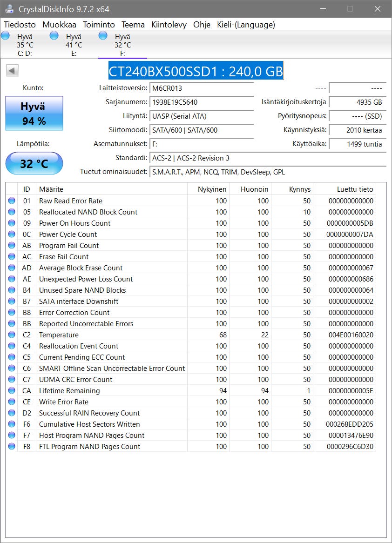
Task: Select the C: D: drive tab
Action: pyautogui.click(x=25, y=45)
